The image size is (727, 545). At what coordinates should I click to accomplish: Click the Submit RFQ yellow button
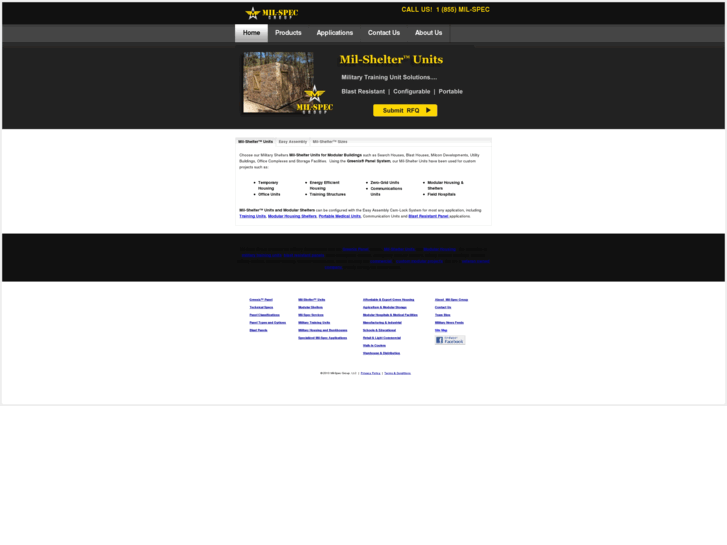pos(405,110)
